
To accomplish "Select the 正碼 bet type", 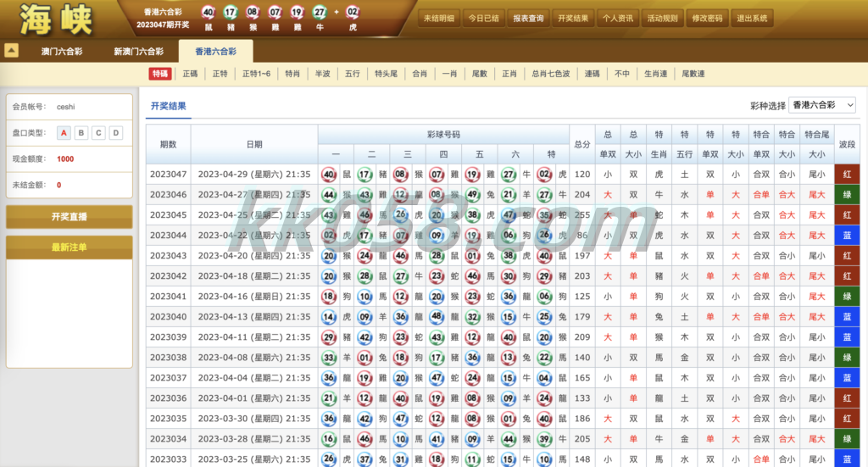I will [190, 74].
